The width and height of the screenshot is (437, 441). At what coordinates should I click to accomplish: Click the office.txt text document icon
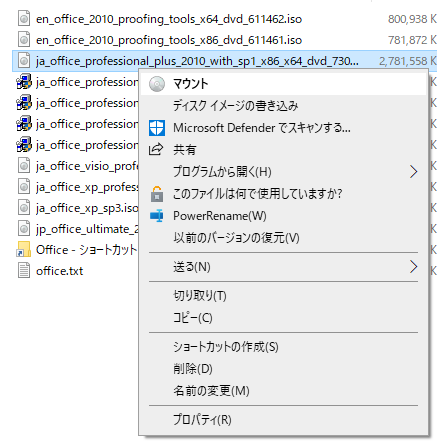coord(24,270)
